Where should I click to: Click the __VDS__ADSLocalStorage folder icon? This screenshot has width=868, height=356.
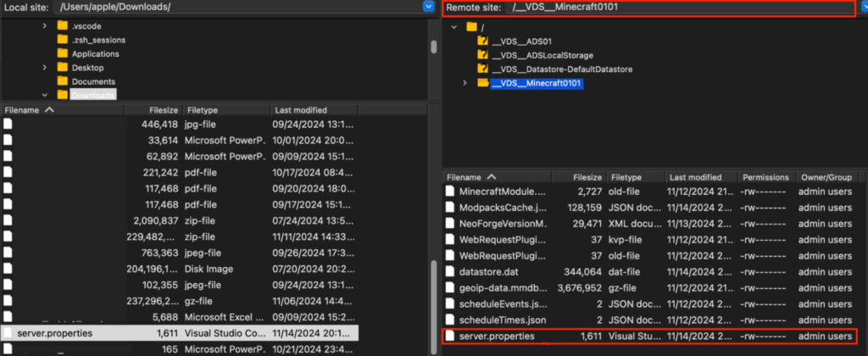[x=483, y=55]
